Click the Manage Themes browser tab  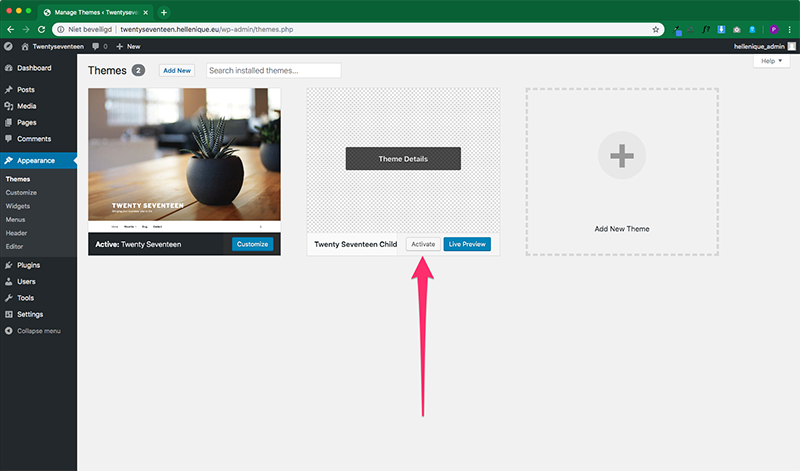[95, 12]
